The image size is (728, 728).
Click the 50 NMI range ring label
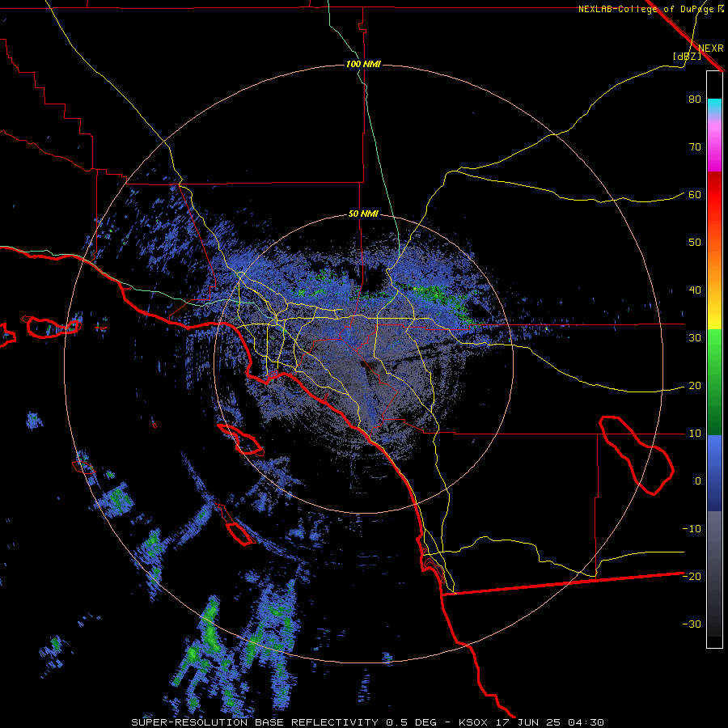pyautogui.click(x=363, y=214)
